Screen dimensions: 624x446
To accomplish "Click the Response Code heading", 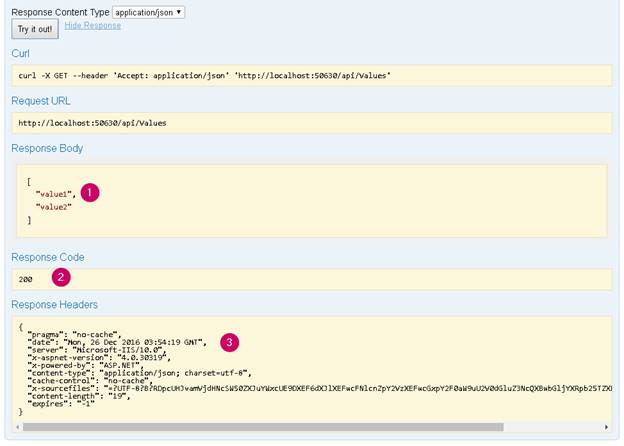I will tap(48, 257).
